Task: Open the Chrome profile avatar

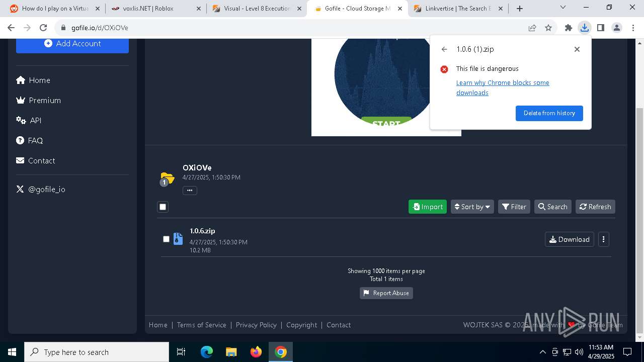Action: [617, 28]
